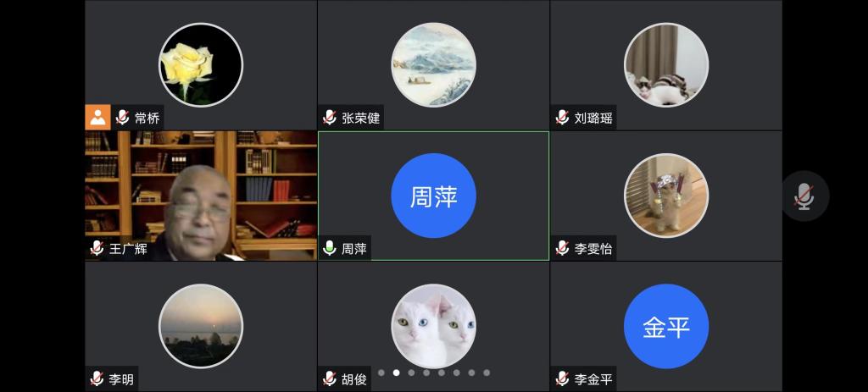Click the 刘璐瑶 name label
This screenshot has height=392, width=868.
[x=593, y=118]
